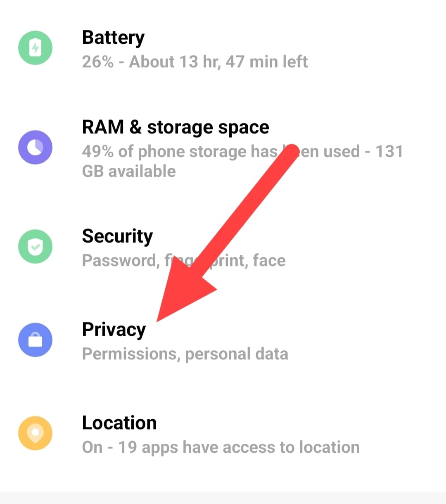This screenshot has width=446, height=504.
Task: Click the purple RAM & storage pie chart icon
Action: click(x=35, y=147)
